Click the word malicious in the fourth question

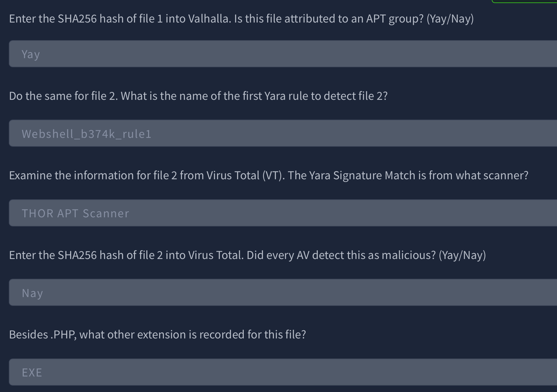click(x=409, y=255)
